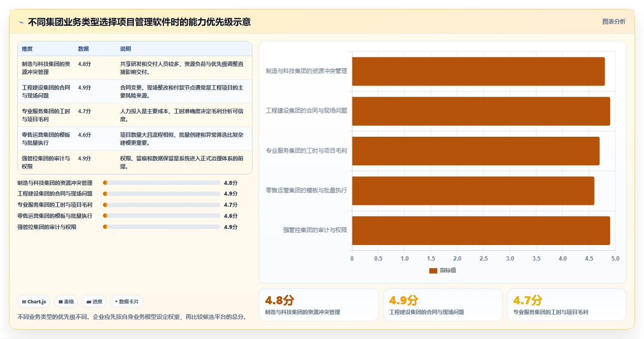Viewport: 644px width, 339px height.
Task: Select the 进度 tag
Action: 94,302
